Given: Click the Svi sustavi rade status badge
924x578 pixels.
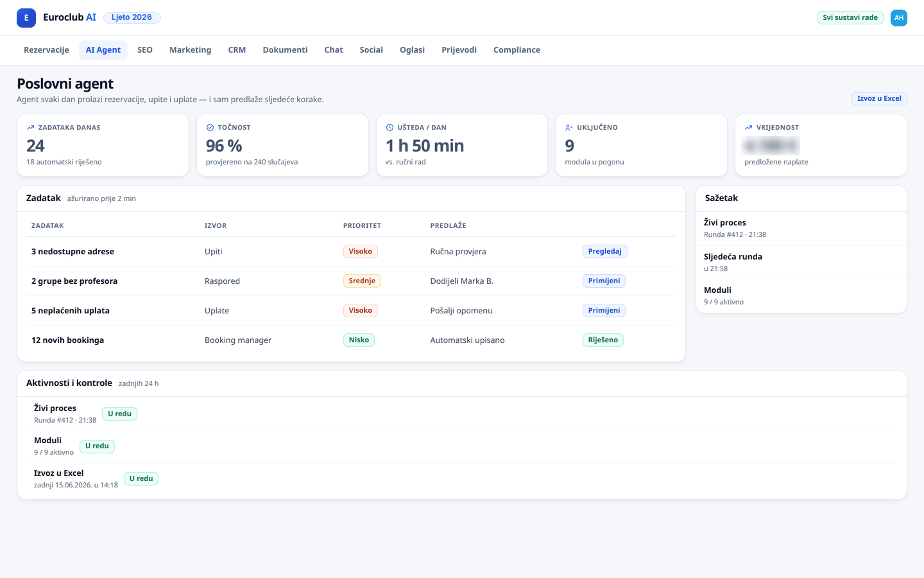Looking at the screenshot, I should (850, 18).
